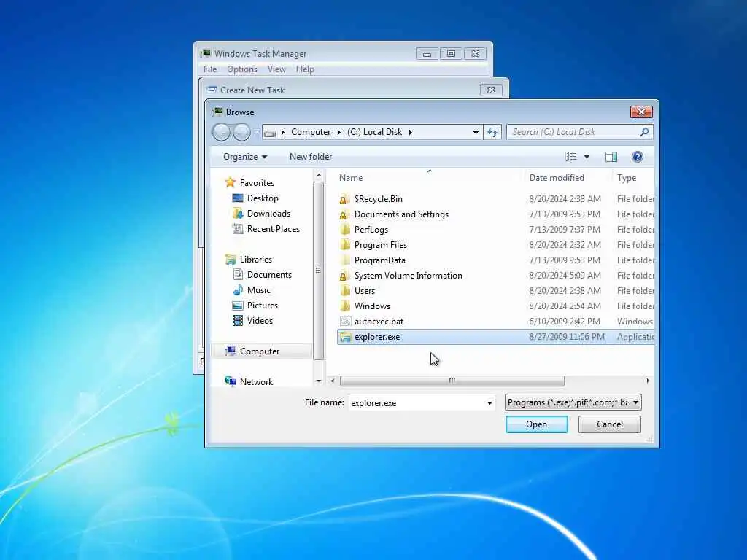The image size is (747, 560).
Task: Open Help via the blue question icon
Action: (638, 157)
